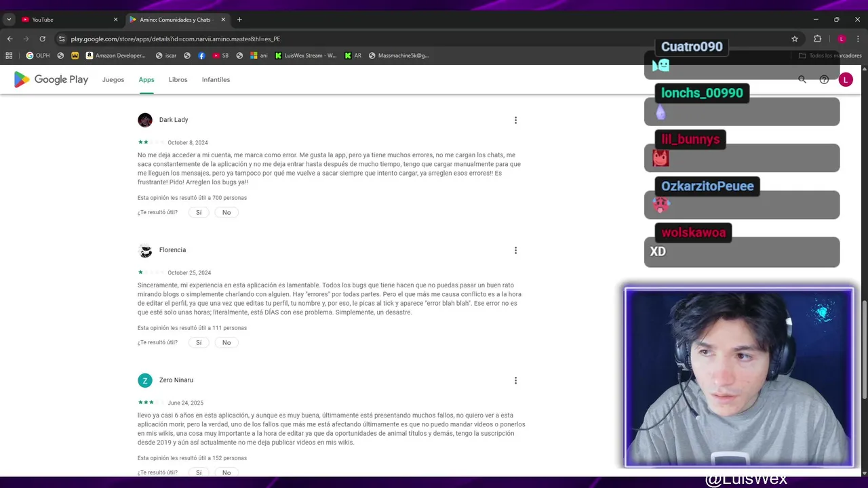Click the Dark Lady two-star rating
This screenshot has width=868, height=488.
(x=151, y=142)
